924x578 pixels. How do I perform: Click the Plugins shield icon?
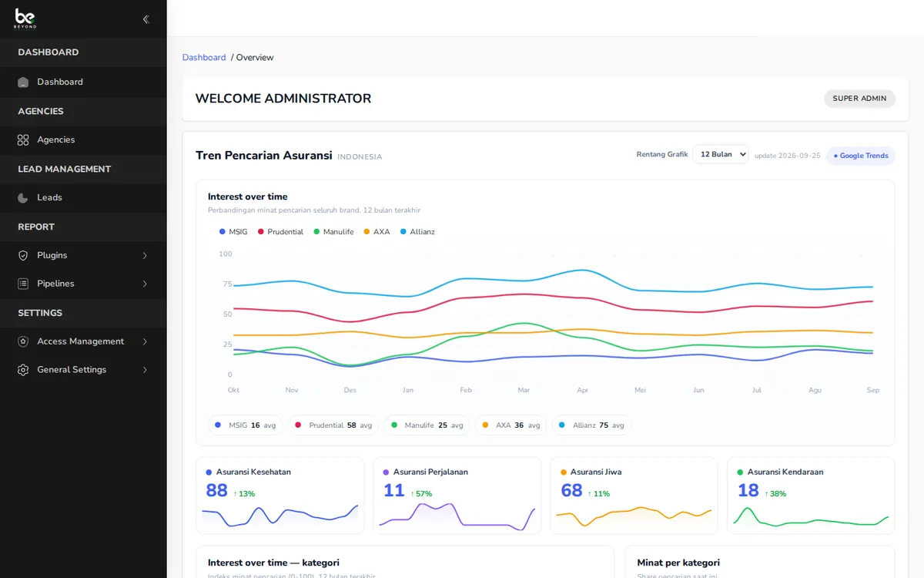(x=23, y=255)
